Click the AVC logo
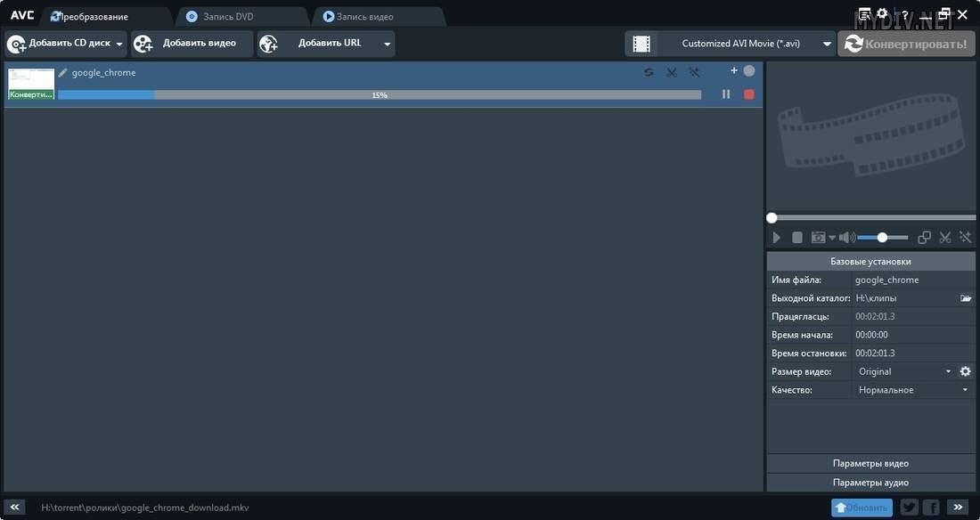The width and height of the screenshot is (980, 520). click(22, 15)
